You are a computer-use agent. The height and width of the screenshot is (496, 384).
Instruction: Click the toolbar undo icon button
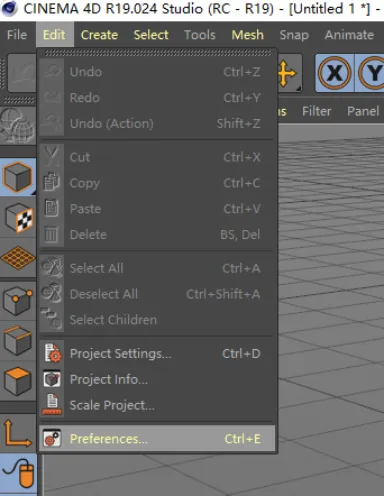[x=22, y=73]
